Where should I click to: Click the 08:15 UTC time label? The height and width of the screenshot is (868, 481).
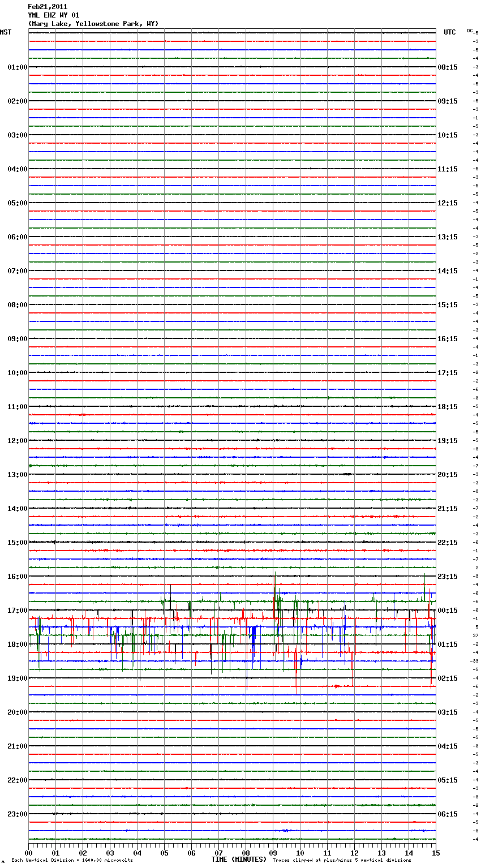(448, 67)
